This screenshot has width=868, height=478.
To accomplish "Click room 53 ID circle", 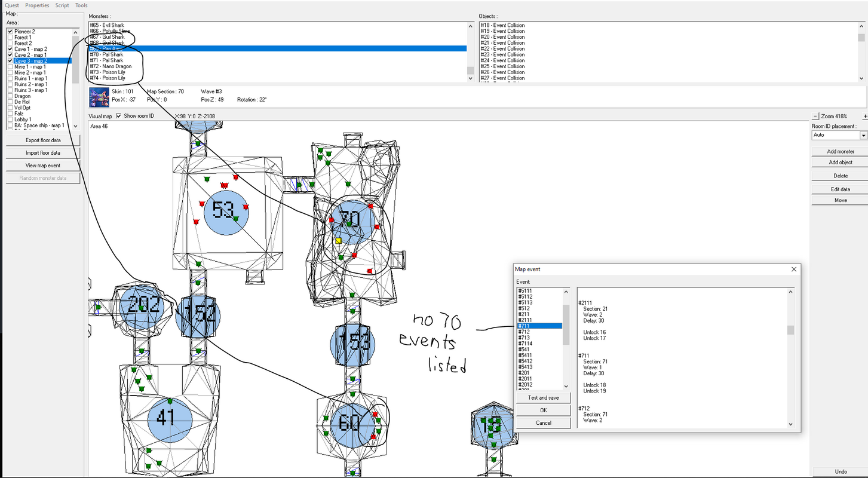I will 226,212.
